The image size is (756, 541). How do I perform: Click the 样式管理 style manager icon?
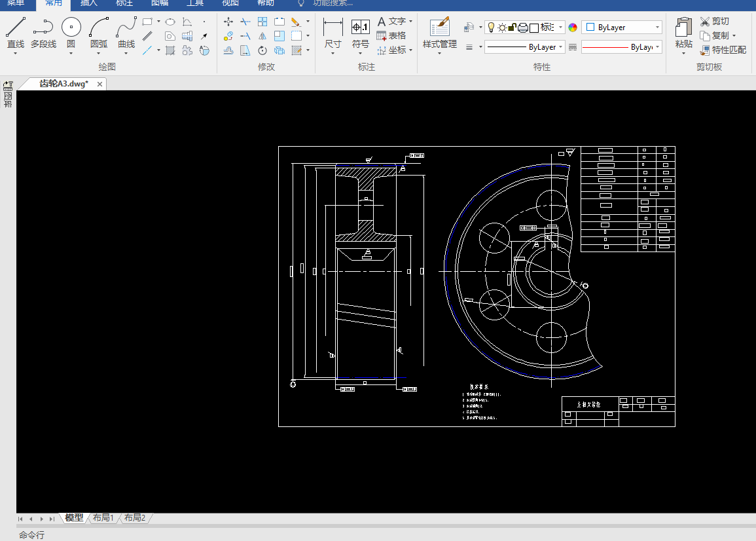[x=439, y=28]
